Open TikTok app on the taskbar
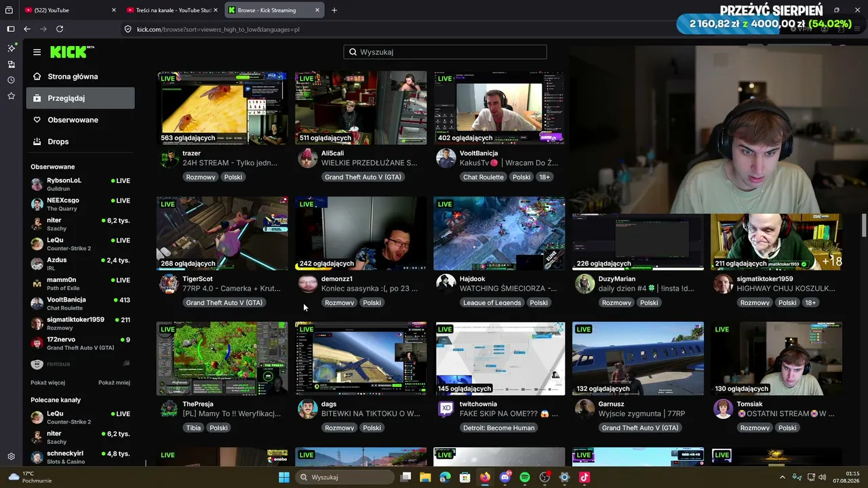Viewport: 868px width, 488px height. pos(585,477)
